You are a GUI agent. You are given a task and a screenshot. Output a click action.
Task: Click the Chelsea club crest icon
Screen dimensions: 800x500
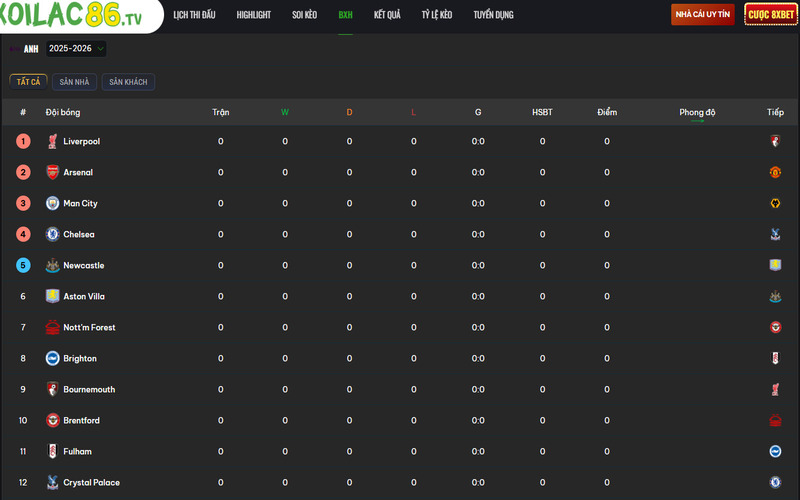pos(53,234)
